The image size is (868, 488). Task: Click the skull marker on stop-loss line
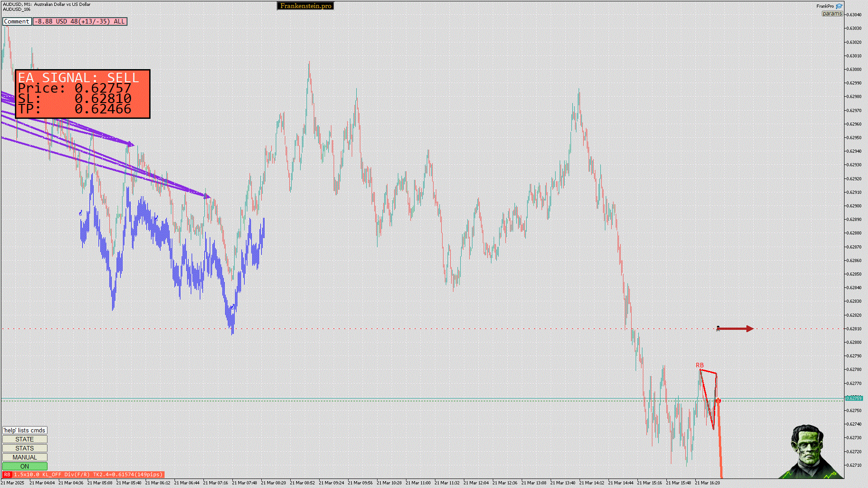(x=718, y=328)
